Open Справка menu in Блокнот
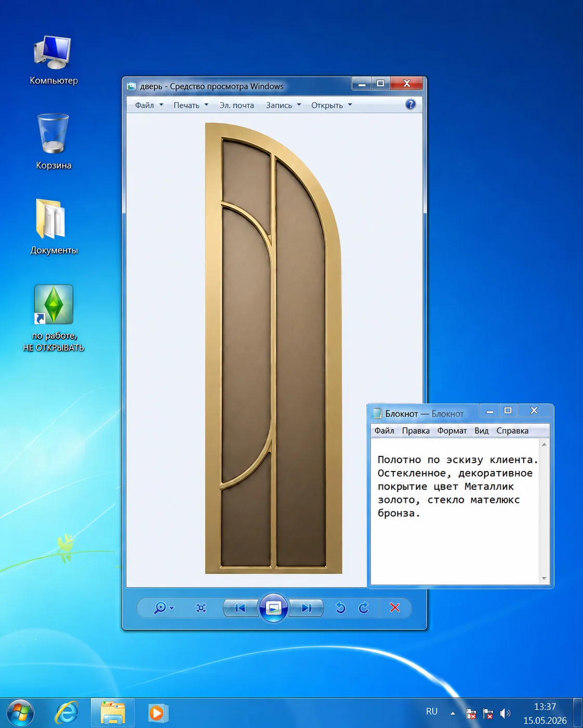Screen dimensions: 583x728 click(x=512, y=430)
